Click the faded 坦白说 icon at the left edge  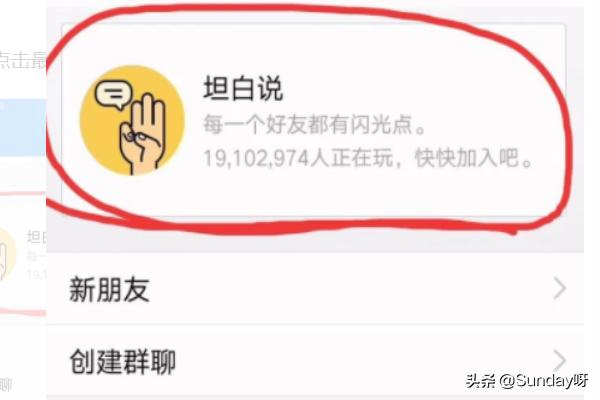7,253
